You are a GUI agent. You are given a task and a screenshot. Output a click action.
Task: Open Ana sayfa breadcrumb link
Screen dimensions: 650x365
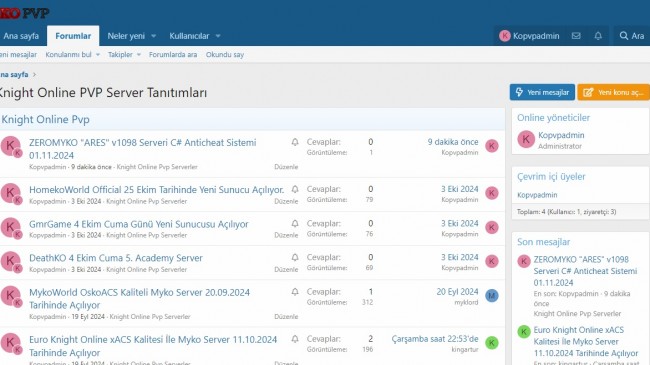[14, 75]
